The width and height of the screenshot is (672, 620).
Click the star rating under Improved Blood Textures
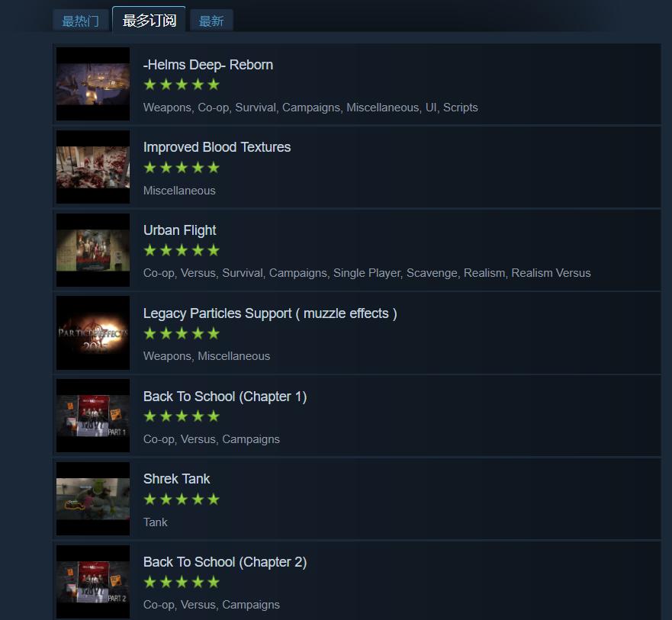click(182, 168)
